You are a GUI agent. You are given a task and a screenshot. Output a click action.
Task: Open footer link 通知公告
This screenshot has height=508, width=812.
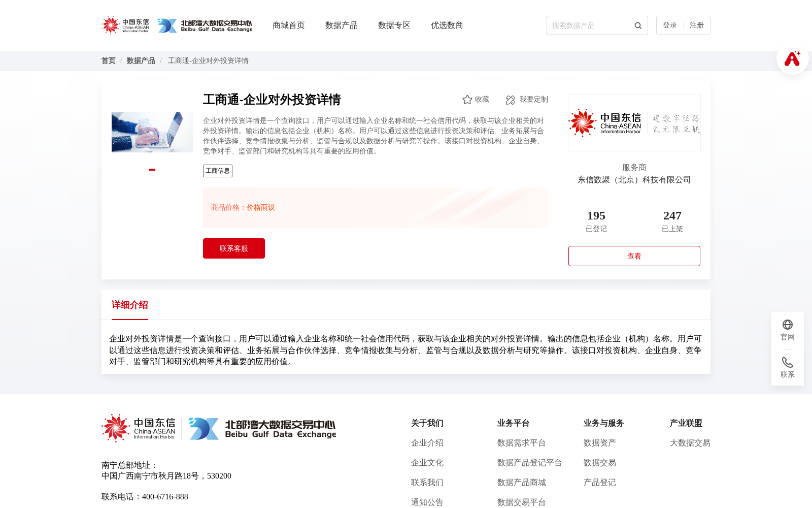point(427,502)
